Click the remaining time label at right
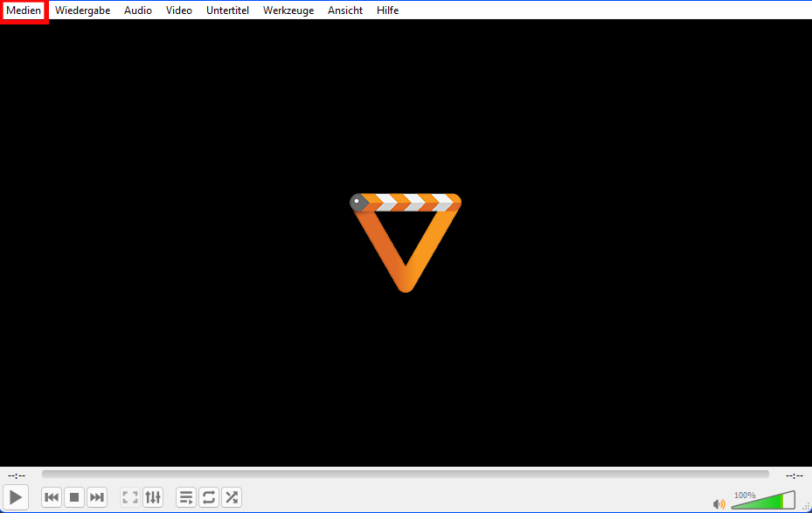Image resolution: width=812 pixels, height=513 pixels. (x=794, y=475)
